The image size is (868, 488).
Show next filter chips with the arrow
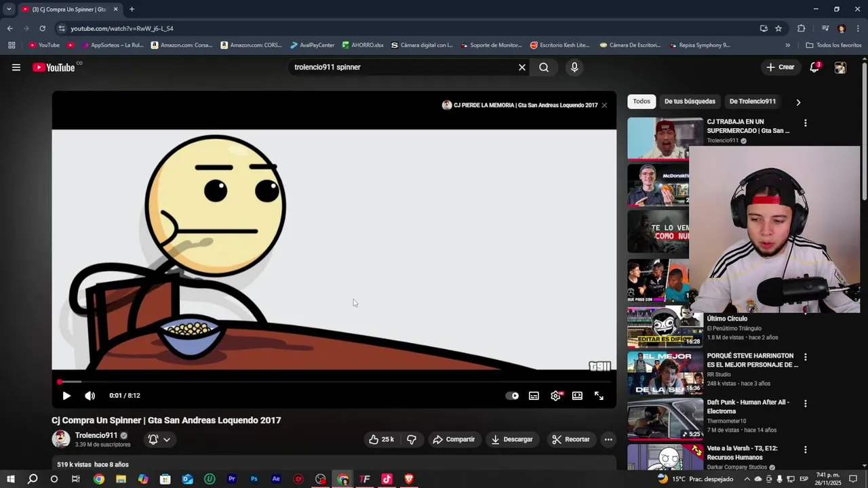coord(798,102)
